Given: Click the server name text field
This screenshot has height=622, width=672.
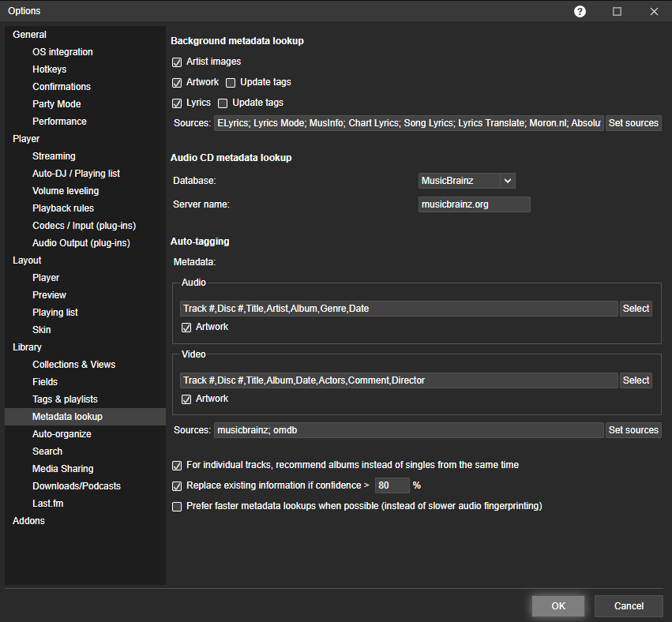Looking at the screenshot, I should point(474,204).
